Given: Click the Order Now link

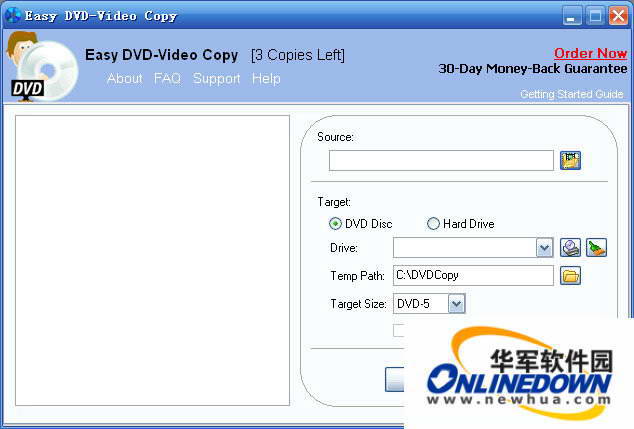Looking at the screenshot, I should 590,53.
